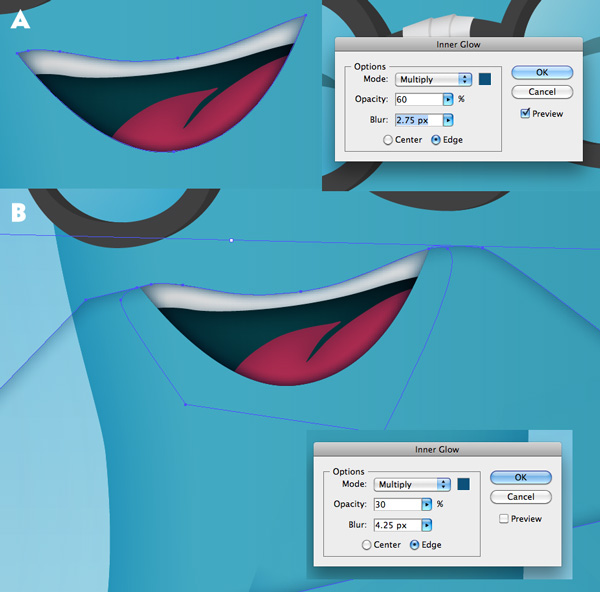Uncheck the checked Preview checkbox
The image size is (600, 592).
point(526,114)
